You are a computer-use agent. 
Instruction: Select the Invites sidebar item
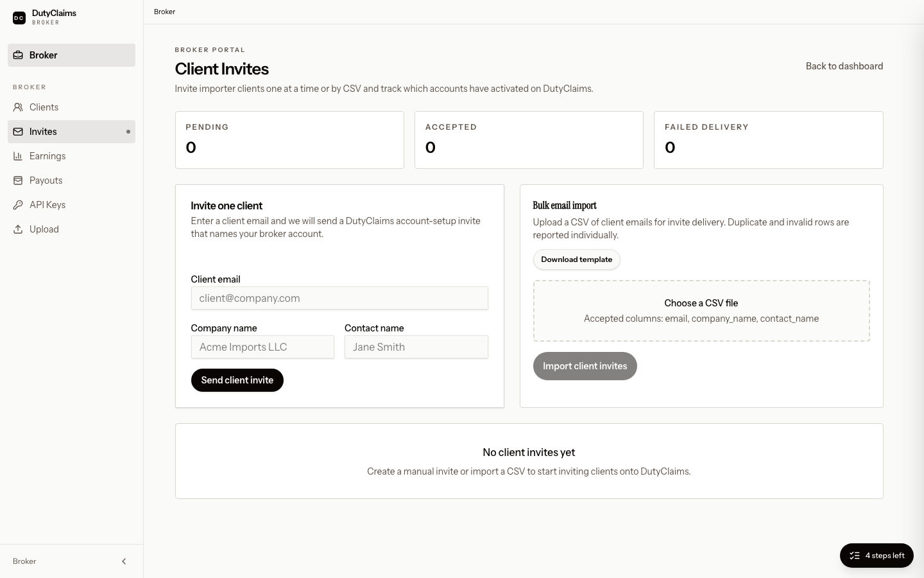(71, 132)
